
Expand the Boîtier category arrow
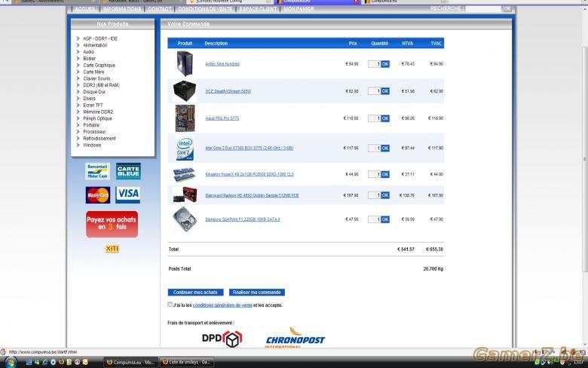(x=78, y=59)
